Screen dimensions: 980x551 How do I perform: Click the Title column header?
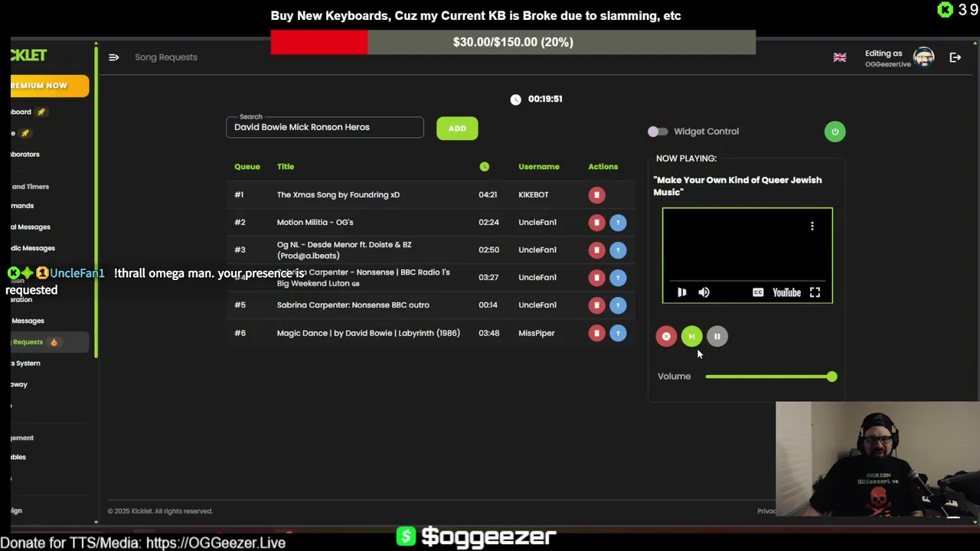286,167
